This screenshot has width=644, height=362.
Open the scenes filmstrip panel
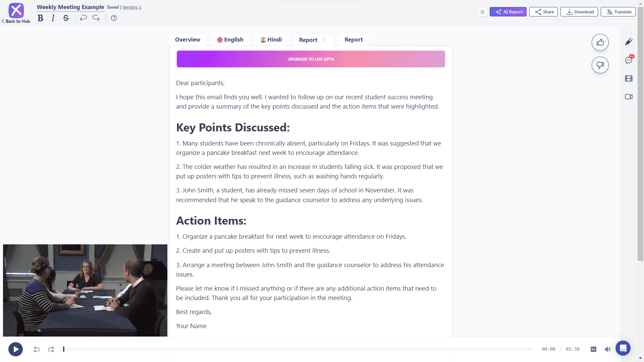point(629,78)
